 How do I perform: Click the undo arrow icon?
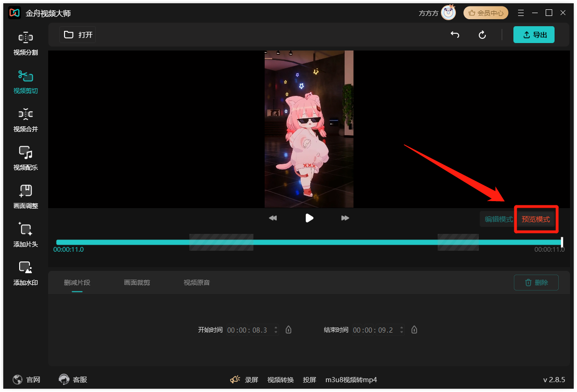(454, 35)
